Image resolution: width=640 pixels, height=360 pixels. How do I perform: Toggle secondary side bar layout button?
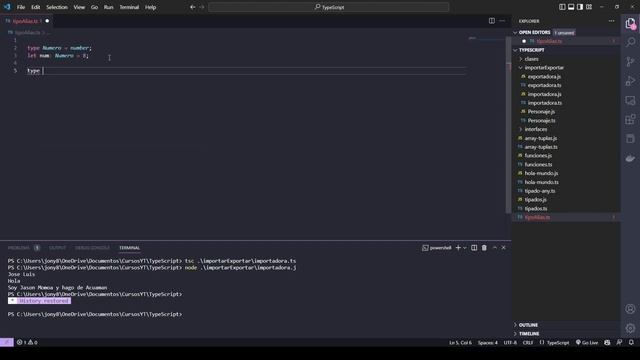580,7
